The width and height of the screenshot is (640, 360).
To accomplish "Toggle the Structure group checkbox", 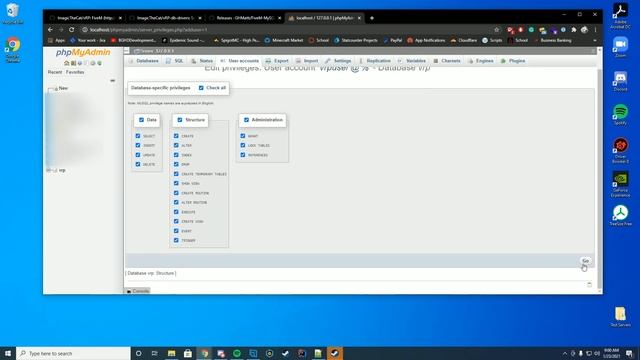I will click(x=180, y=120).
